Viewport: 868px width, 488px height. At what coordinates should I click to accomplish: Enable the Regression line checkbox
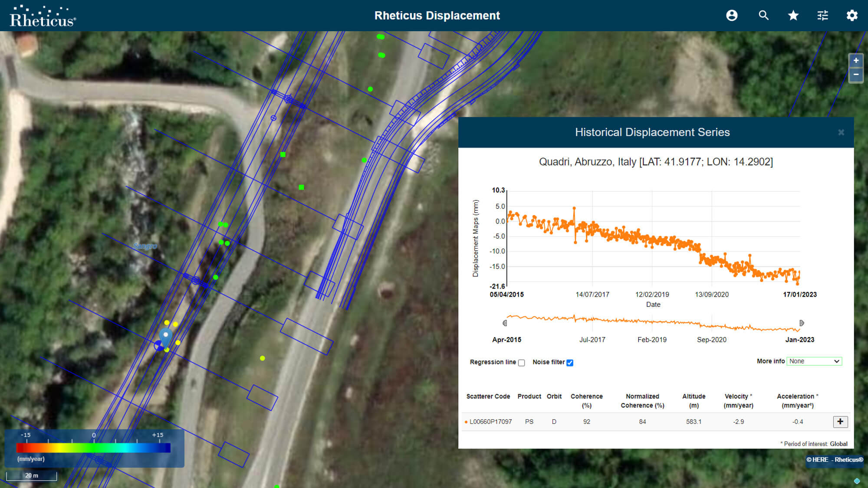(522, 363)
